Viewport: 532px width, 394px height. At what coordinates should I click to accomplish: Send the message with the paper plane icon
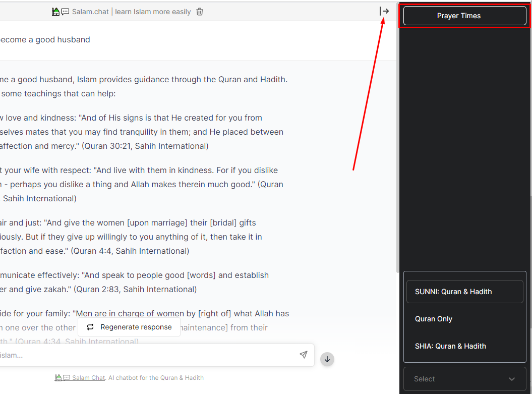(x=304, y=355)
